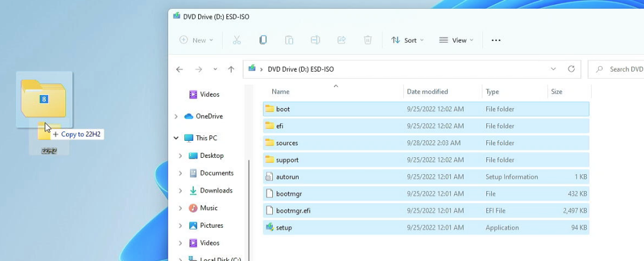Expand the Pictures tree node
The height and width of the screenshot is (261, 644).
[x=180, y=226]
